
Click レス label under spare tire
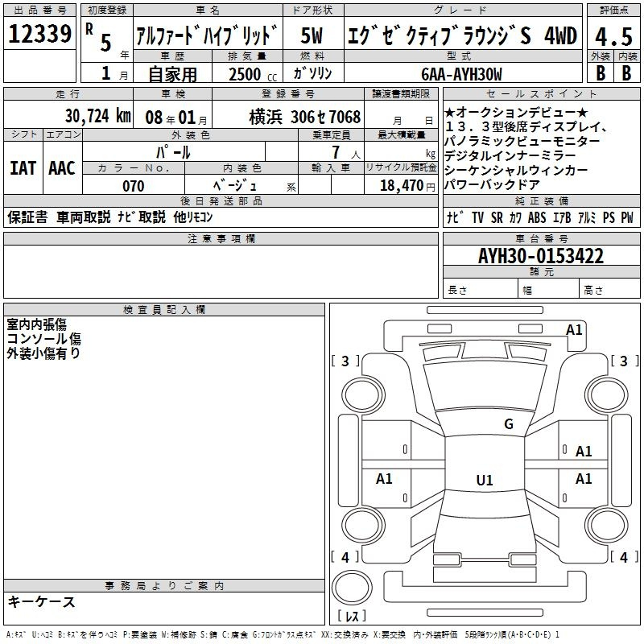coord(352,615)
